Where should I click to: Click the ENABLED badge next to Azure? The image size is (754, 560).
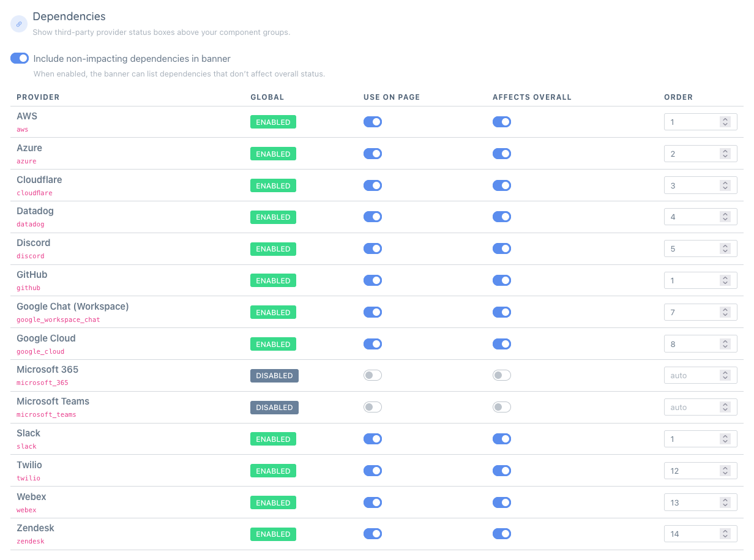coord(273,154)
